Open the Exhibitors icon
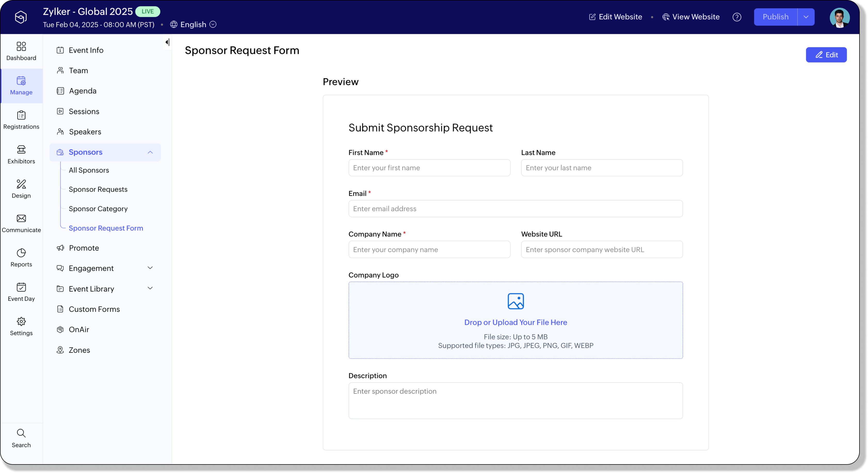Image resolution: width=868 pixels, height=473 pixels. coord(21,150)
